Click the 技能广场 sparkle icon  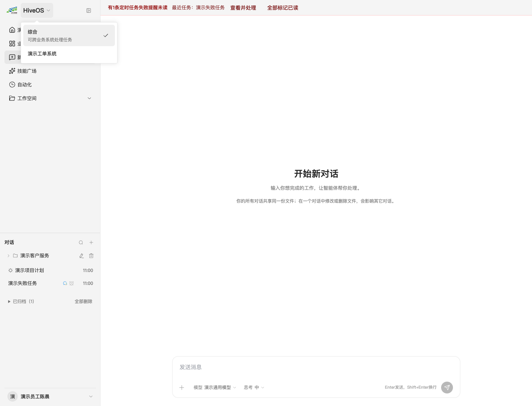12,71
